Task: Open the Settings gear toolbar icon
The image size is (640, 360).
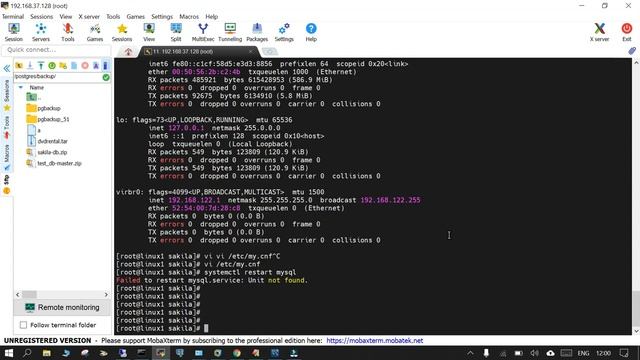Action: (284, 32)
